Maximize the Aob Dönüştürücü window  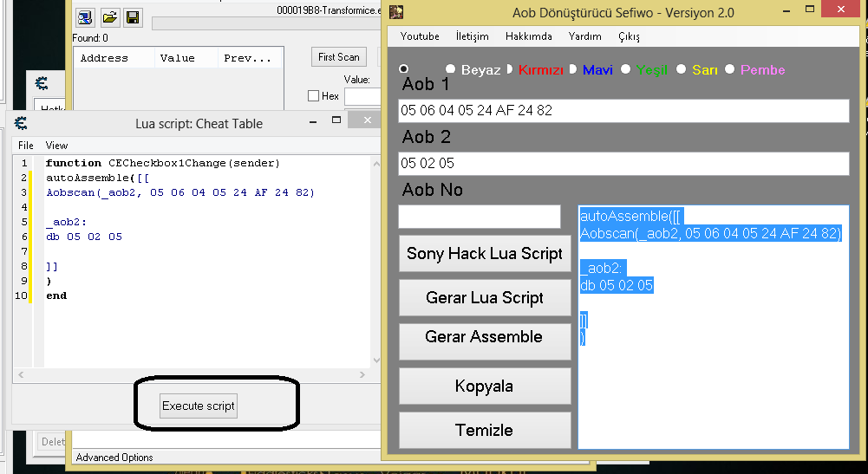(811, 10)
